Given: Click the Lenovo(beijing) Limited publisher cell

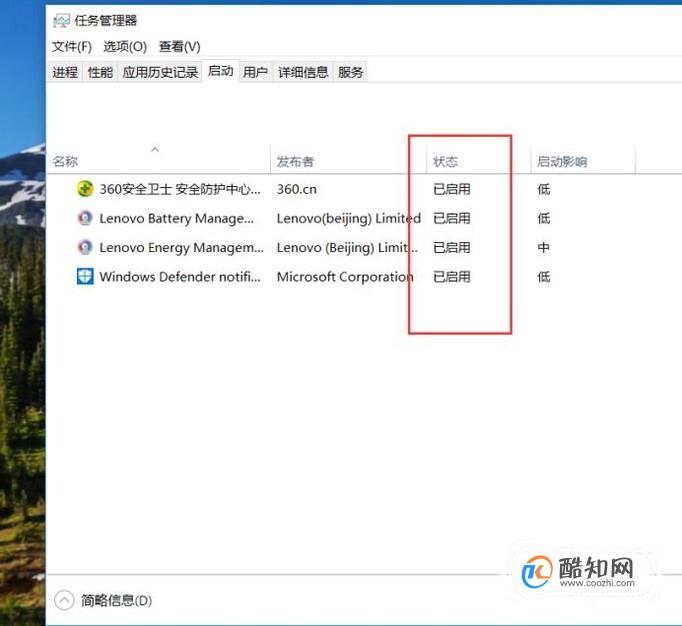Looking at the screenshot, I should [x=349, y=218].
